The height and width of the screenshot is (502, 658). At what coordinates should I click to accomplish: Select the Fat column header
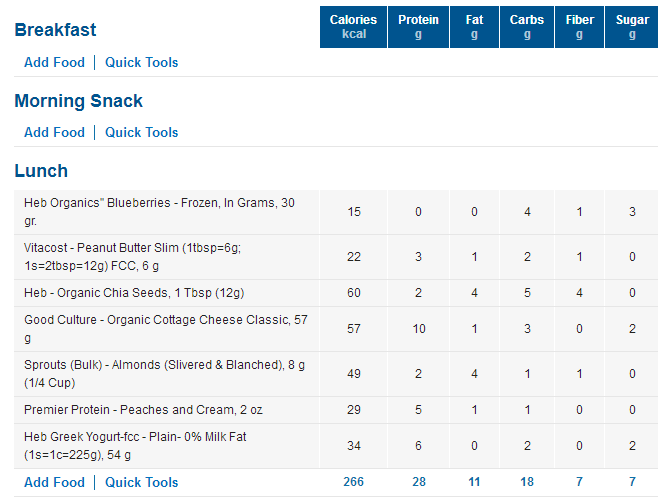[474, 27]
